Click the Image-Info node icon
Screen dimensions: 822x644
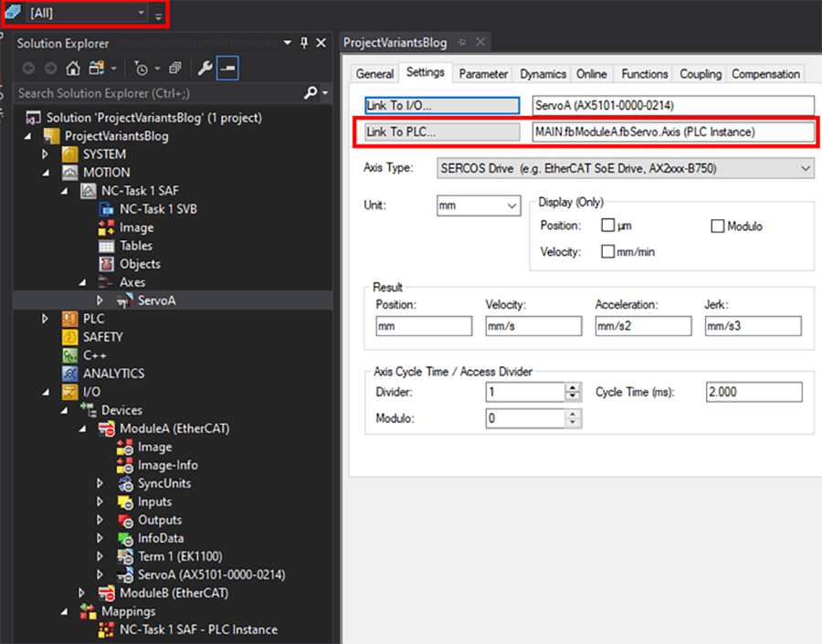pyautogui.click(x=125, y=465)
